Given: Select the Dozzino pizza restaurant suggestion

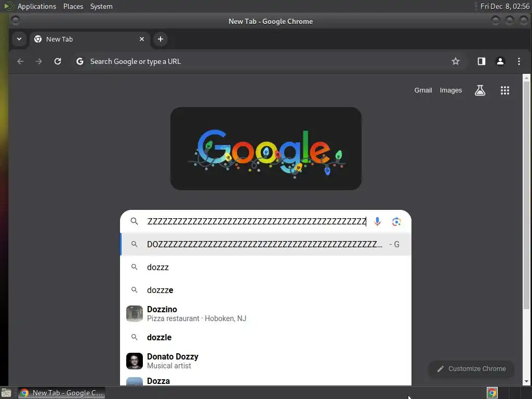Looking at the screenshot, I should [265, 314].
